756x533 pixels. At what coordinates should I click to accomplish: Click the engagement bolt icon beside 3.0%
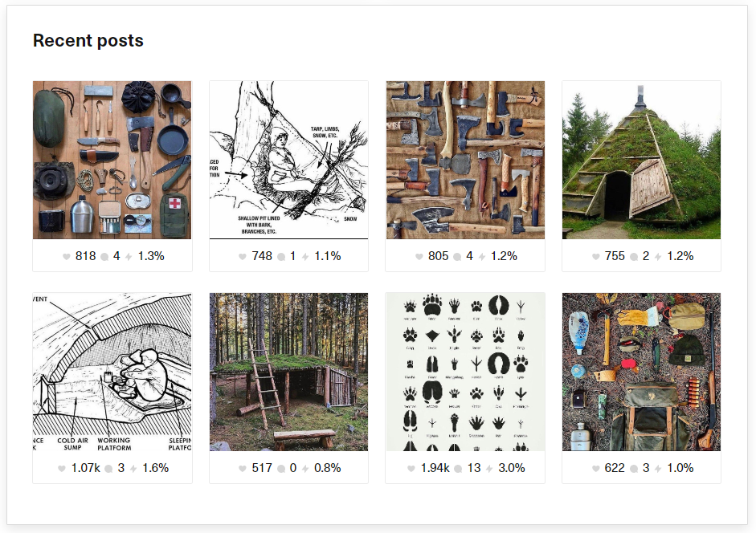click(x=489, y=469)
